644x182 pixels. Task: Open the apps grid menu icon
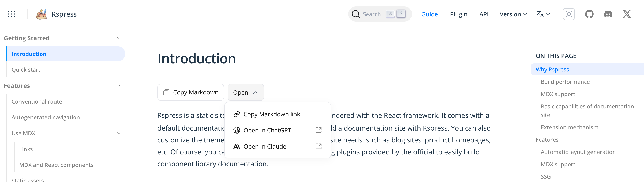(12, 14)
